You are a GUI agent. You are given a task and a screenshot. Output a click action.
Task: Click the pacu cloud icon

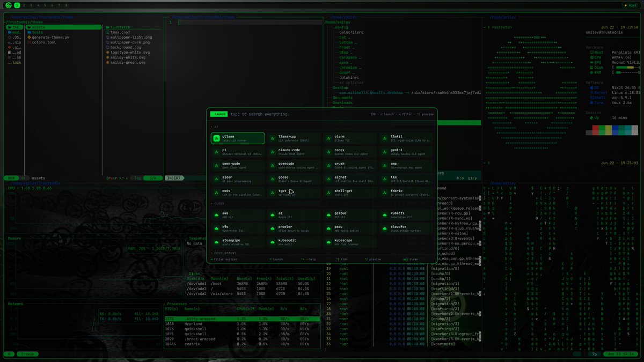(x=328, y=228)
